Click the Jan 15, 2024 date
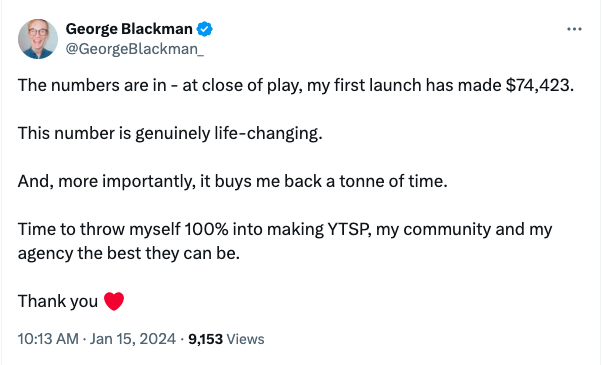The height and width of the screenshot is (365, 602). pyautogui.click(x=132, y=339)
